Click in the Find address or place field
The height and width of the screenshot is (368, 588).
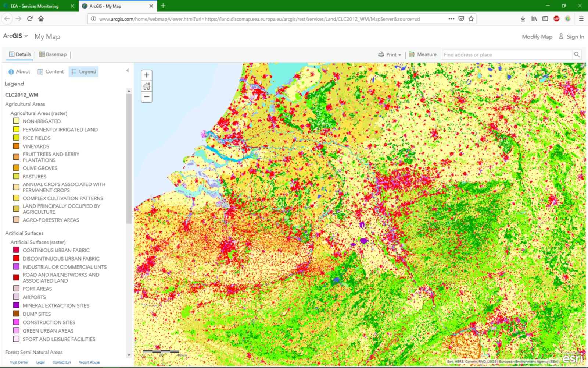[x=507, y=54]
